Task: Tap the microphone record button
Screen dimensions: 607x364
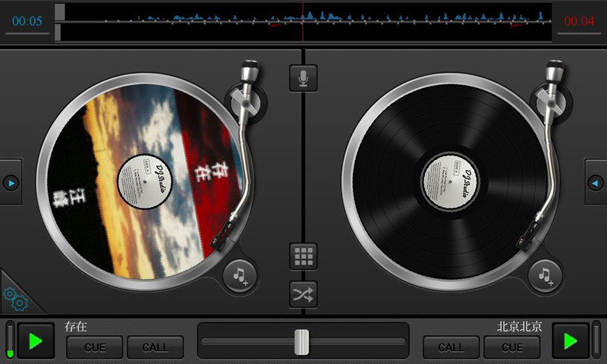Action: [x=303, y=79]
